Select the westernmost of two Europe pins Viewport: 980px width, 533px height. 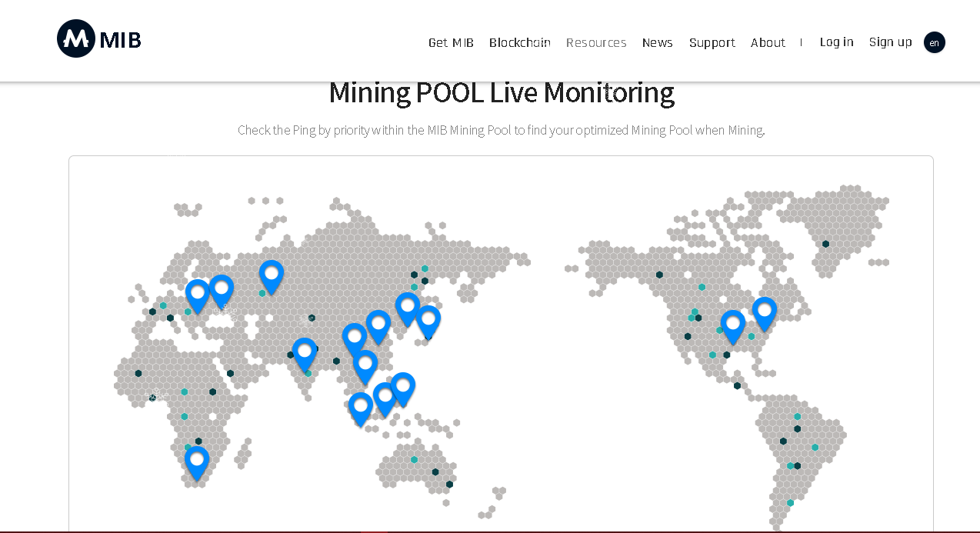(x=198, y=297)
